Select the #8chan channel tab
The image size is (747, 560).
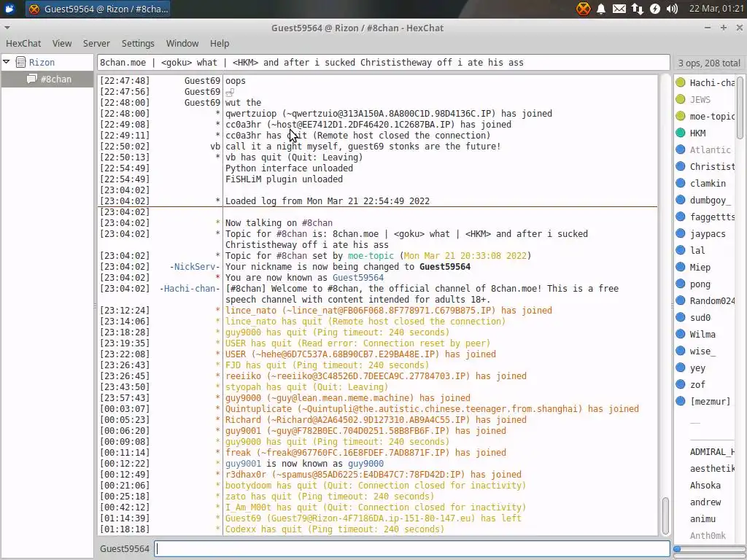47,79
